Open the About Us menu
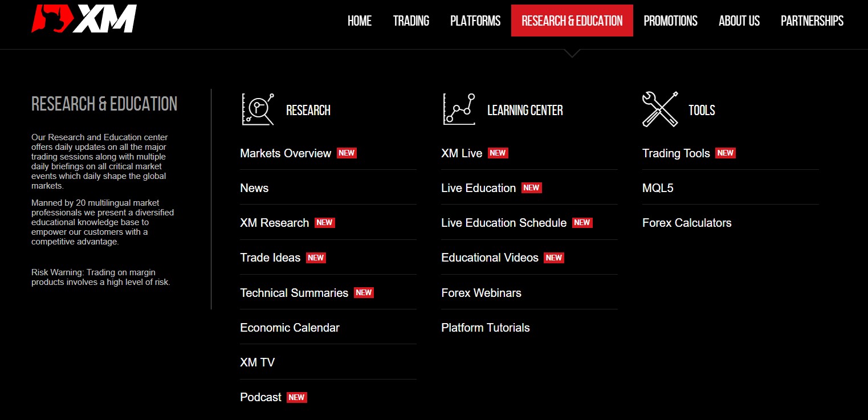Image resolution: width=868 pixels, height=420 pixels. pos(739,21)
